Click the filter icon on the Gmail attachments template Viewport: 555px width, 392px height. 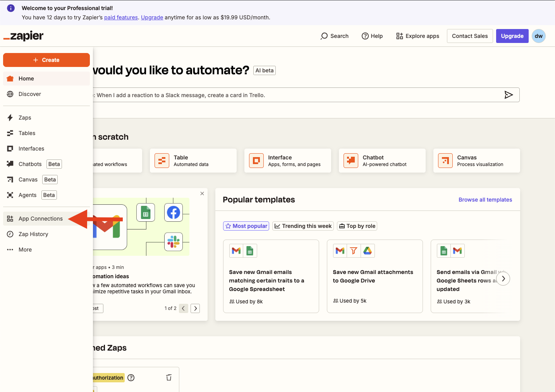tap(354, 251)
